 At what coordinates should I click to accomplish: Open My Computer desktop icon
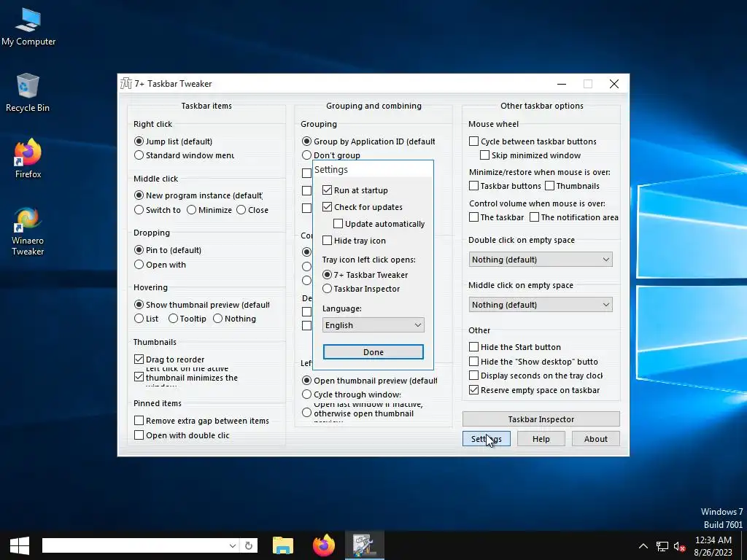[28, 28]
